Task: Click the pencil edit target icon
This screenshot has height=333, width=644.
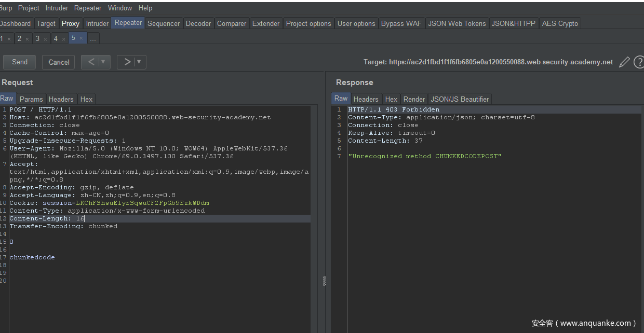Action: pyautogui.click(x=624, y=62)
